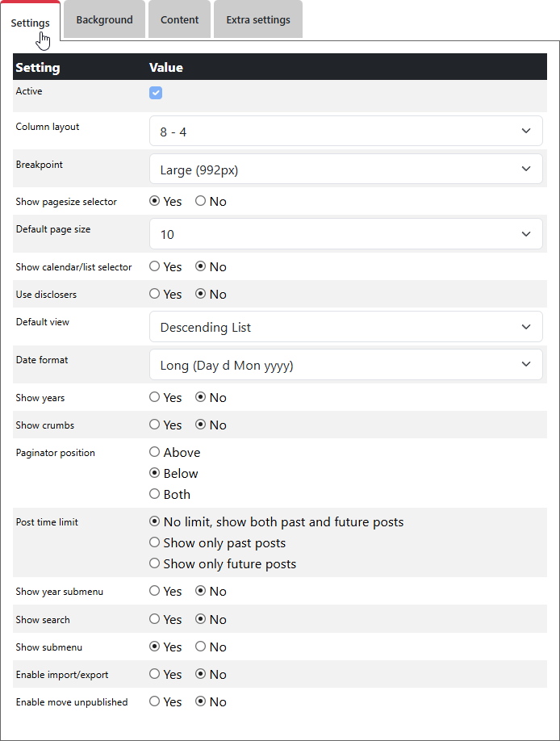Screen dimensions: 560x741
Task: Open the Default view dropdown
Action: (345, 327)
